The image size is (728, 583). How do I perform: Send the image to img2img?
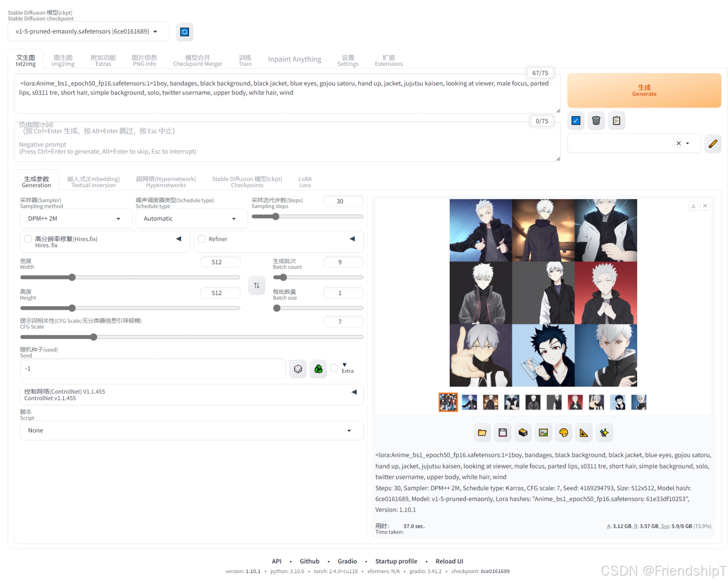coord(543,432)
